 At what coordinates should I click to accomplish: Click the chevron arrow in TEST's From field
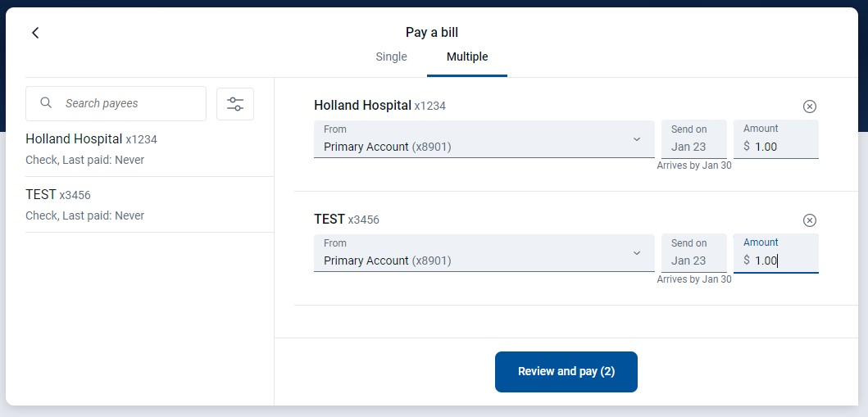(x=637, y=253)
